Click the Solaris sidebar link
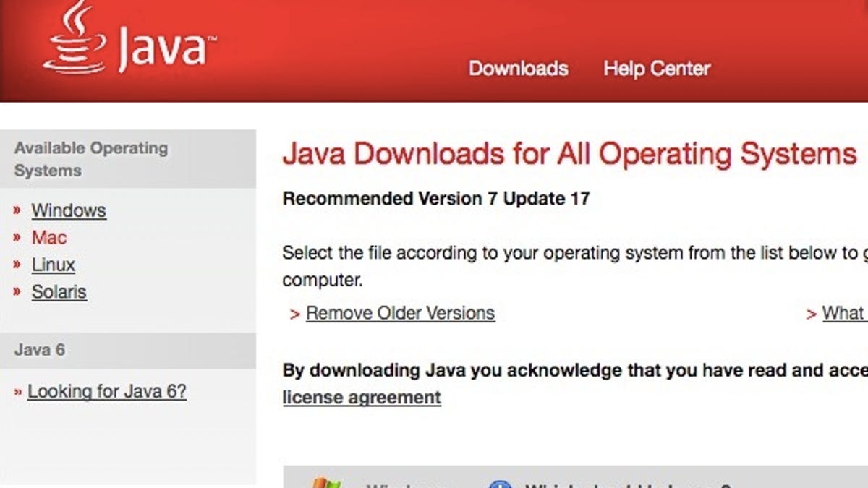868x488 pixels. pos(59,292)
